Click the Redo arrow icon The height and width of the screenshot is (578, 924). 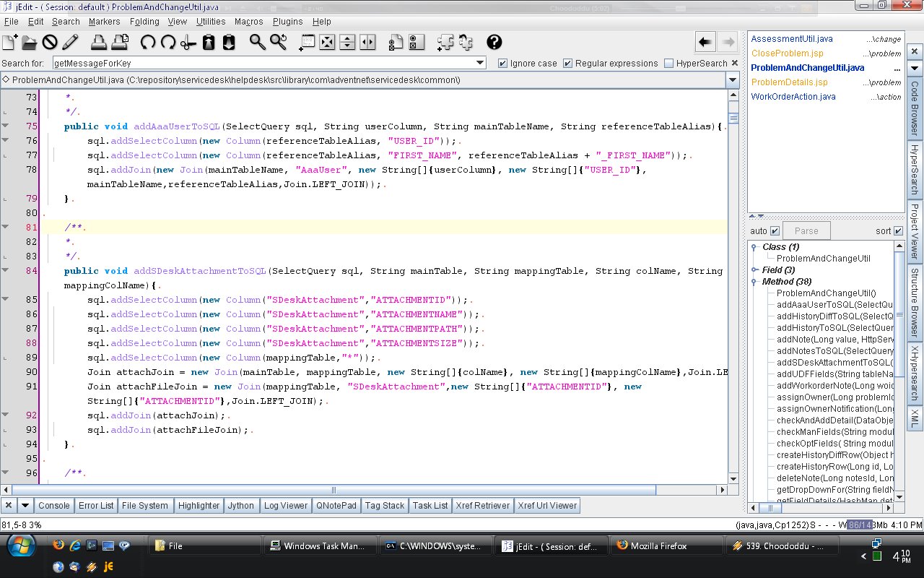[168, 42]
